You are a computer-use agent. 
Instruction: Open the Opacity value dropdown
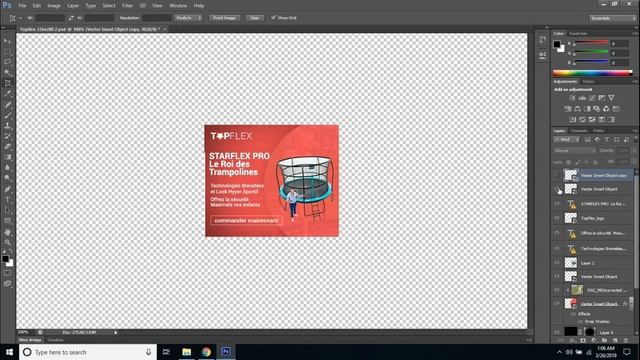click(x=633, y=151)
